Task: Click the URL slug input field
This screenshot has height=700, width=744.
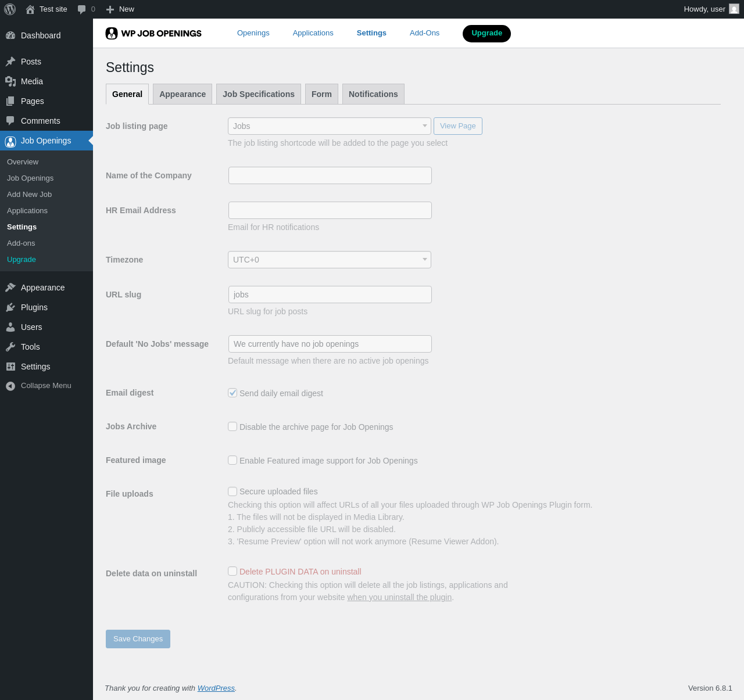Action: point(330,295)
